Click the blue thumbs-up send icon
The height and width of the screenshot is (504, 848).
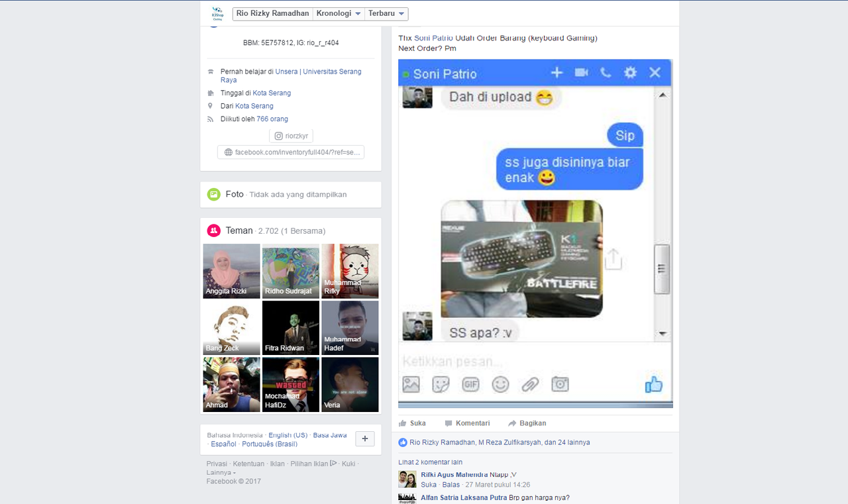654,384
